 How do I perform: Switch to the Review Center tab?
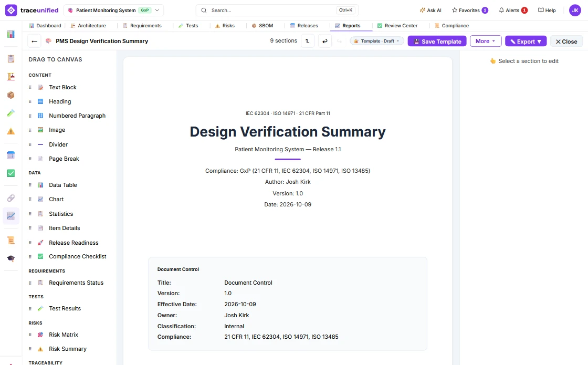(397, 26)
